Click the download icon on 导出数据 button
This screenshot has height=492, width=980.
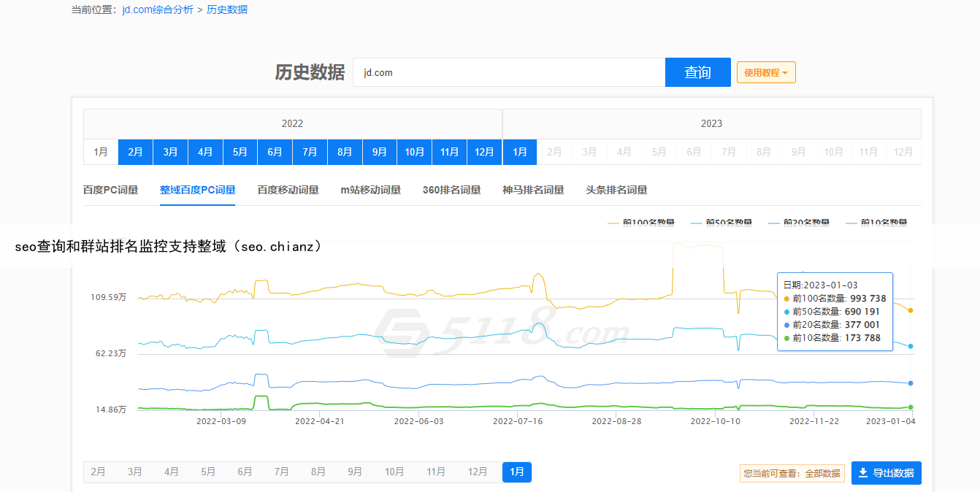(862, 473)
